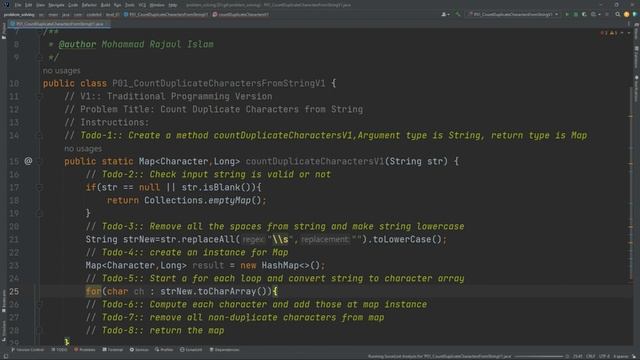The image size is (640, 360).
Task: Open the Code menu
Action: [x=73, y=5]
